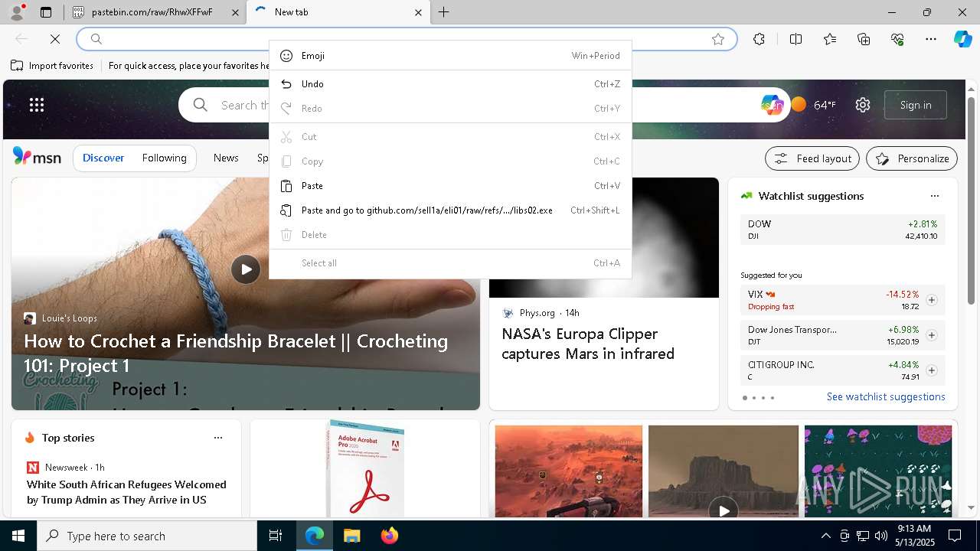Follow See watchlist suggestions link
The height and width of the screenshot is (551, 980).
pos(886,396)
